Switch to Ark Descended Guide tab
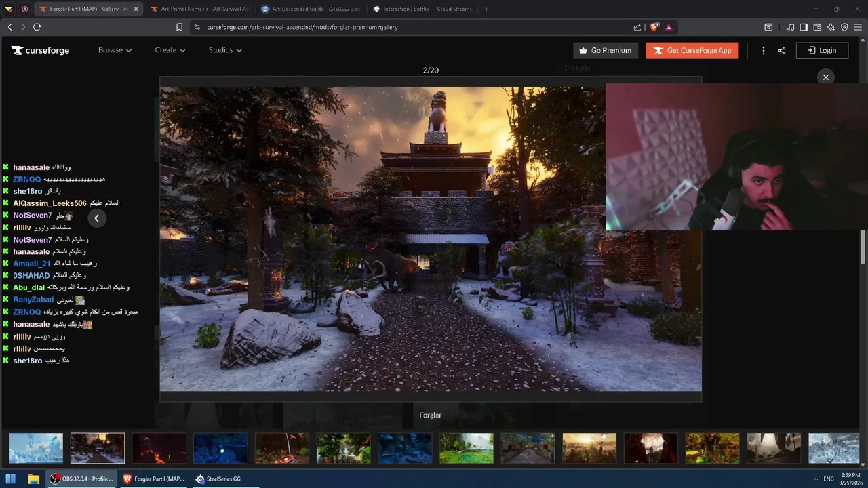Screen dimensions: 868x488 point(311,9)
